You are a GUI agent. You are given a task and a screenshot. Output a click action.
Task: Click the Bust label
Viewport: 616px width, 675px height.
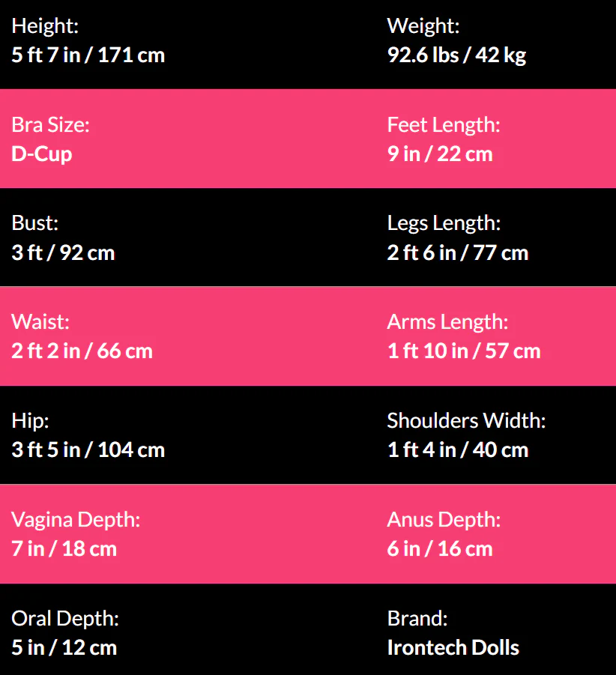(34, 223)
